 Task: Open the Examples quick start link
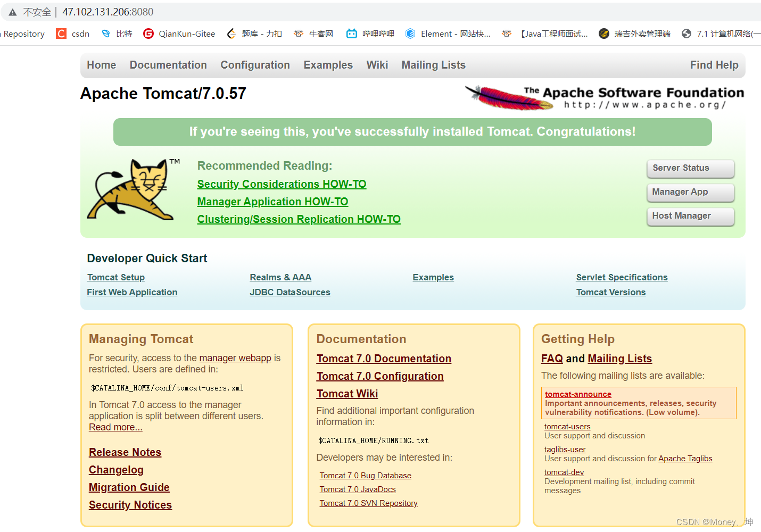pyautogui.click(x=433, y=277)
